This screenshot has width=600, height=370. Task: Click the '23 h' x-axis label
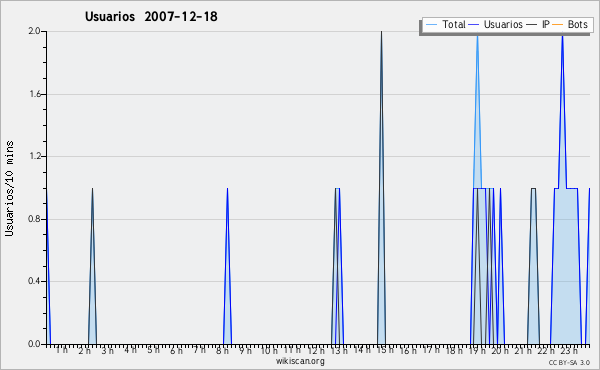coord(569,351)
